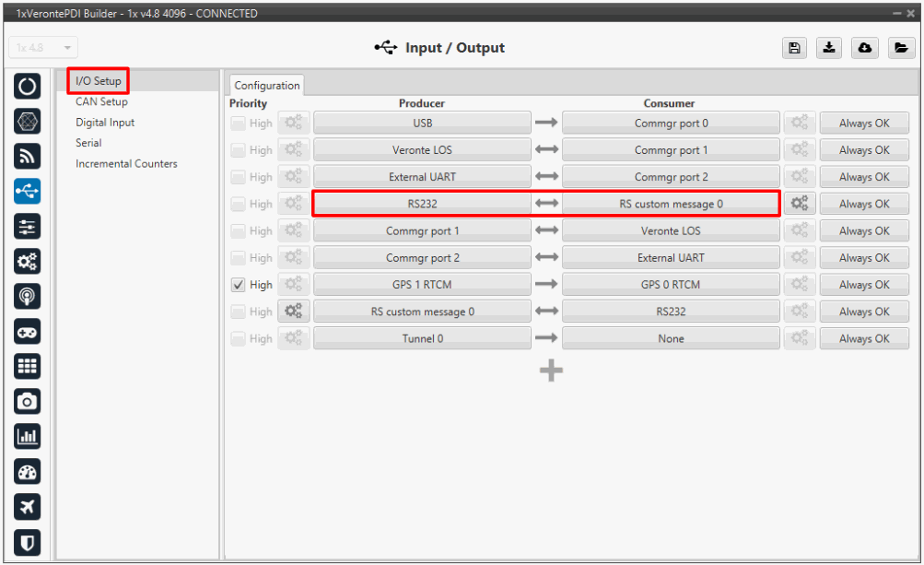
Task: Open the RSS signal sidebar icon
Action: pyautogui.click(x=28, y=156)
